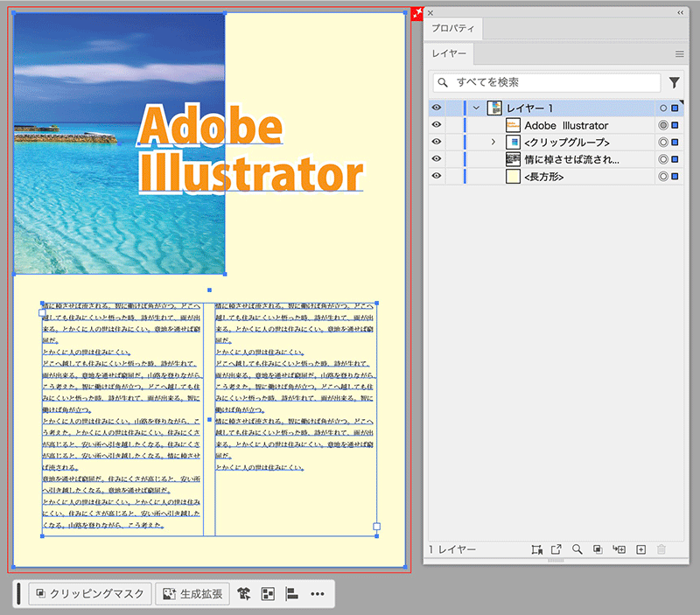Click make/release clipping mask icon in Layers panel

598,549
